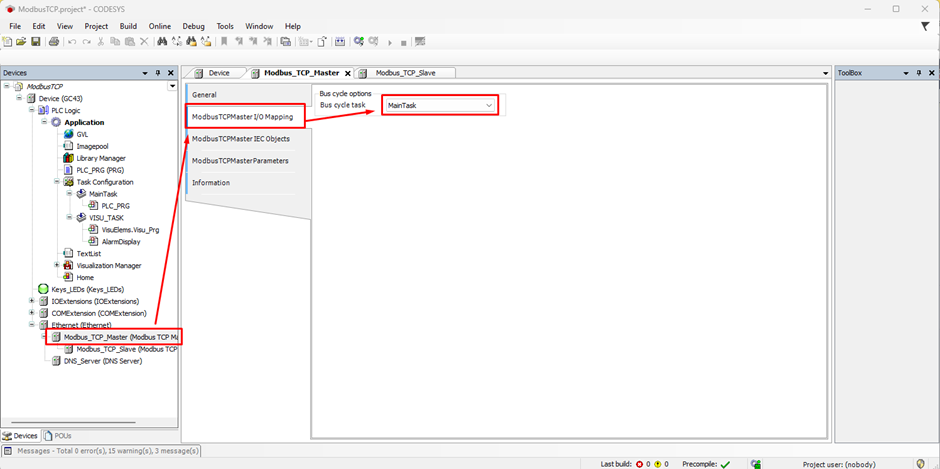Image resolution: width=940 pixels, height=469 pixels.
Task: Click the Build icon in the toolbar
Action: tap(340, 41)
